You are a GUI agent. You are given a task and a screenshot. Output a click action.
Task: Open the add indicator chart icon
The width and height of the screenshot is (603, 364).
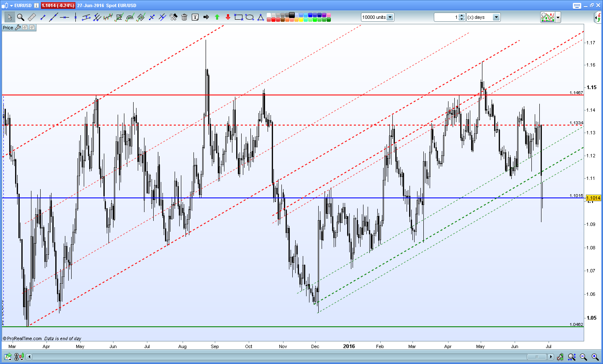pyautogui.click(x=548, y=17)
